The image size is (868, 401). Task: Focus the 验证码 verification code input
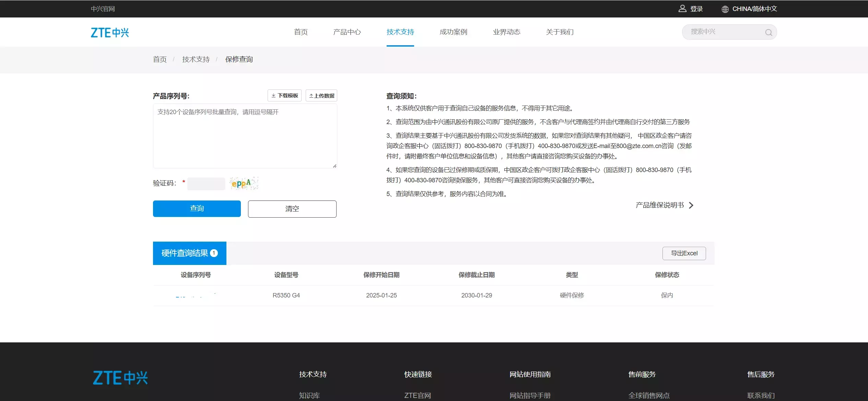206,184
